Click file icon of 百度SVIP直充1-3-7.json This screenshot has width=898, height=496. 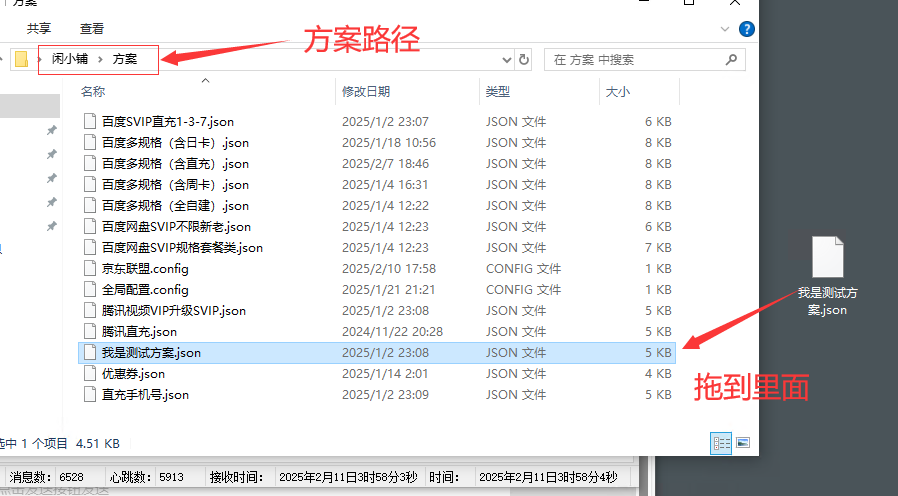pos(90,121)
